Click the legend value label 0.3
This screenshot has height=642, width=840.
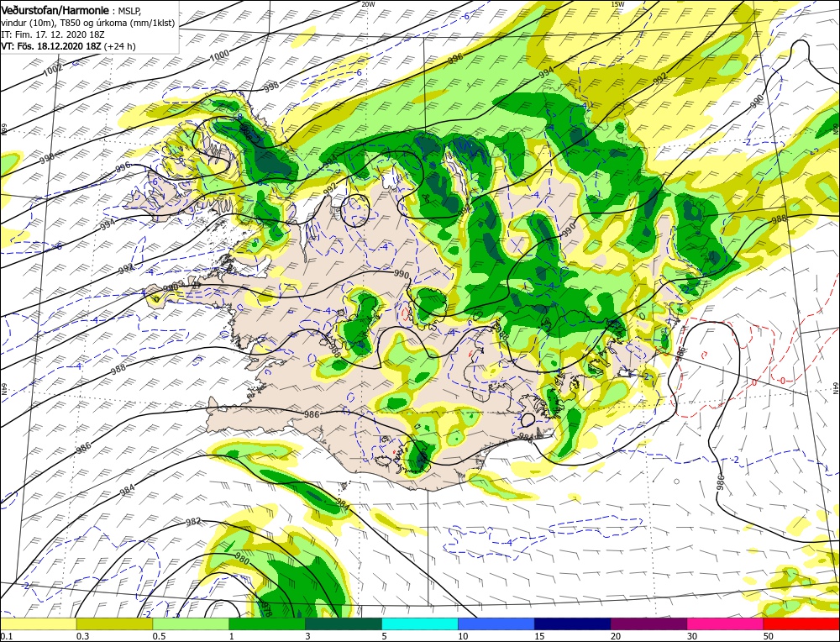click(x=82, y=636)
